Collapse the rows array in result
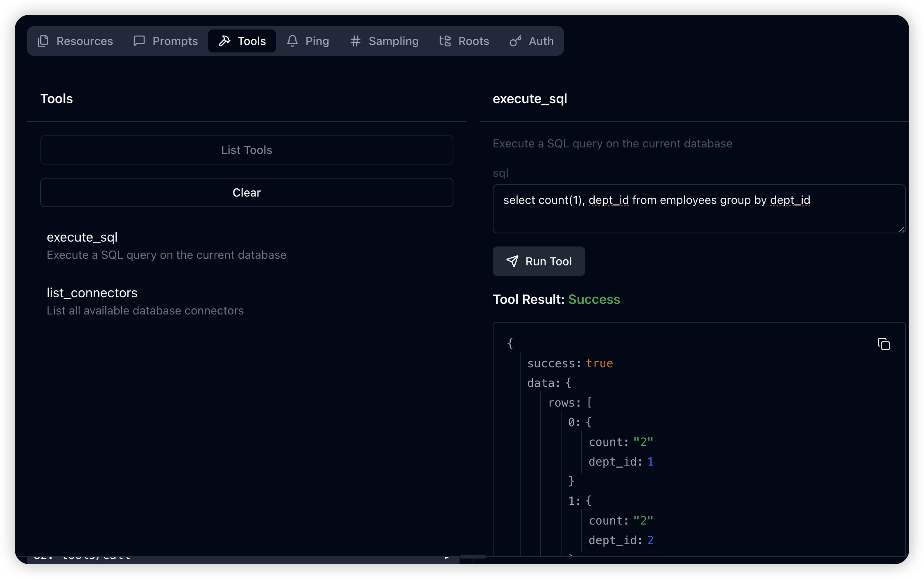924x579 pixels. 564,403
